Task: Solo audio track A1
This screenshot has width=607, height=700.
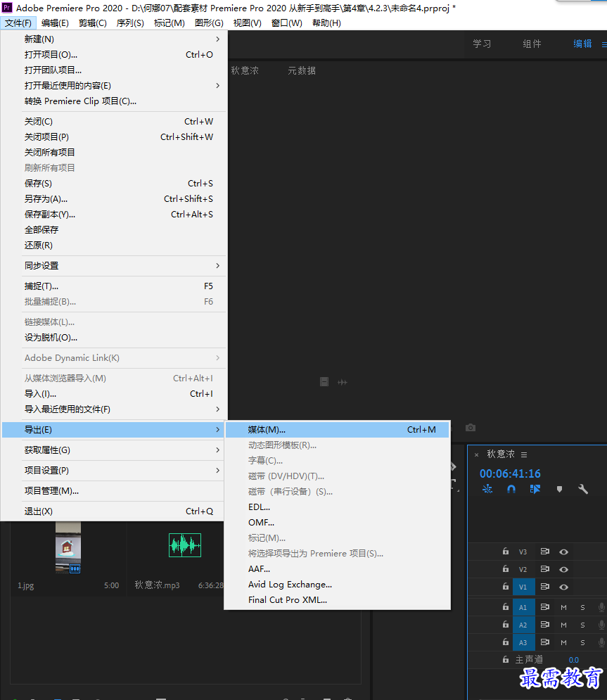Action: coord(582,607)
